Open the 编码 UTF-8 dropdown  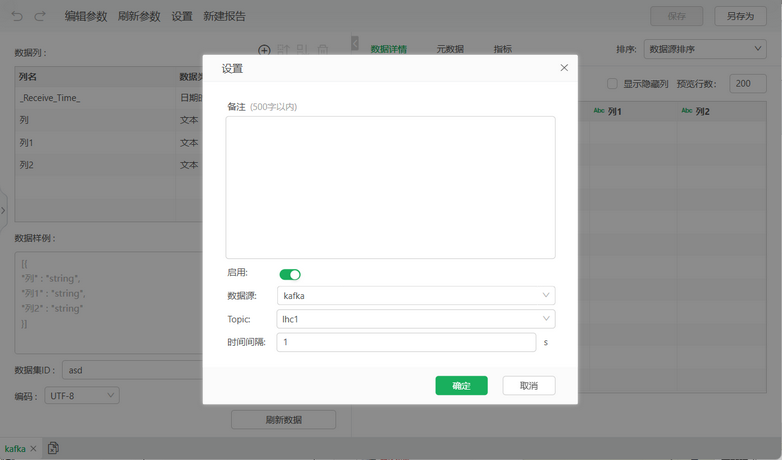(82, 396)
